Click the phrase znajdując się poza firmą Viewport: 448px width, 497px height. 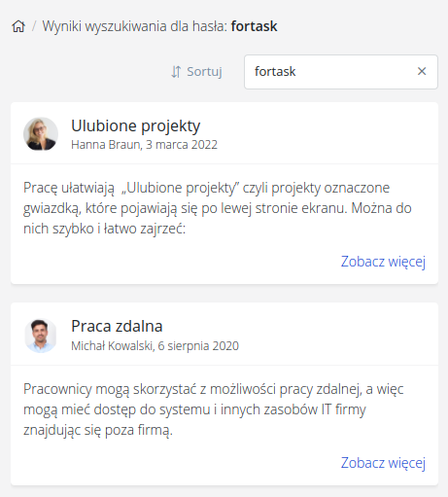pyautogui.click(x=98, y=431)
